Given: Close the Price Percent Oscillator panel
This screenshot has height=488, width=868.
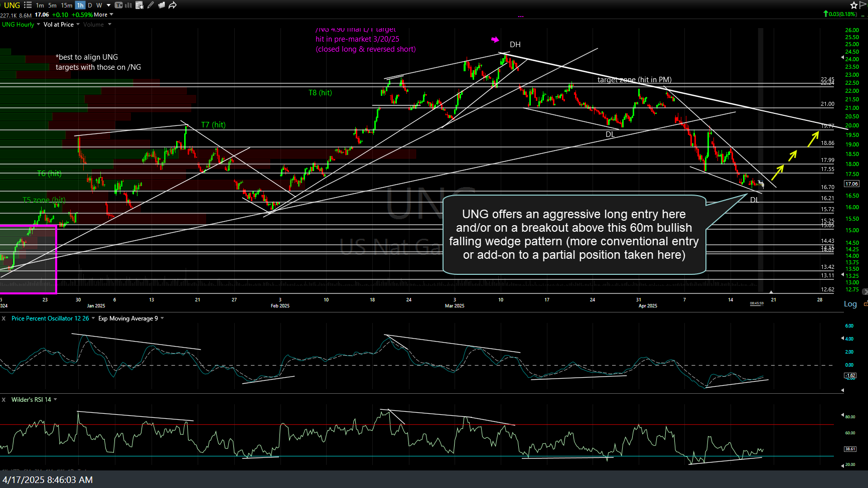Looking at the screenshot, I should click(x=4, y=318).
